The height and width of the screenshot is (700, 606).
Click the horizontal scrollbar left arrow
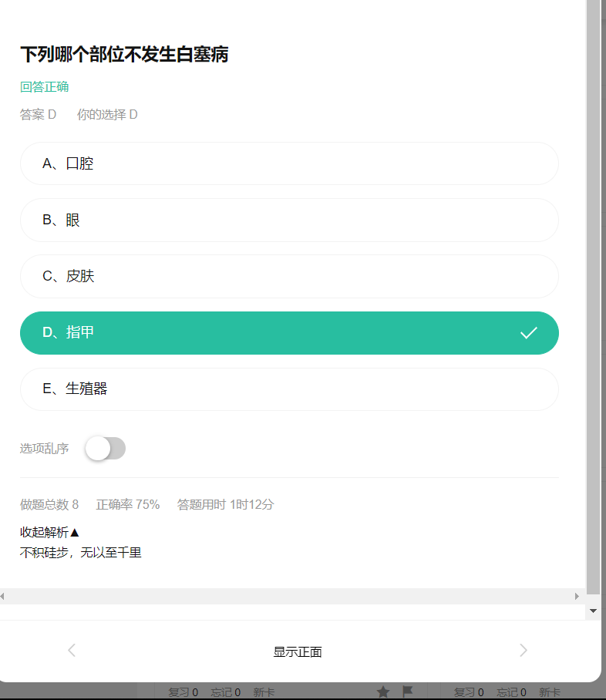[x=2, y=597]
